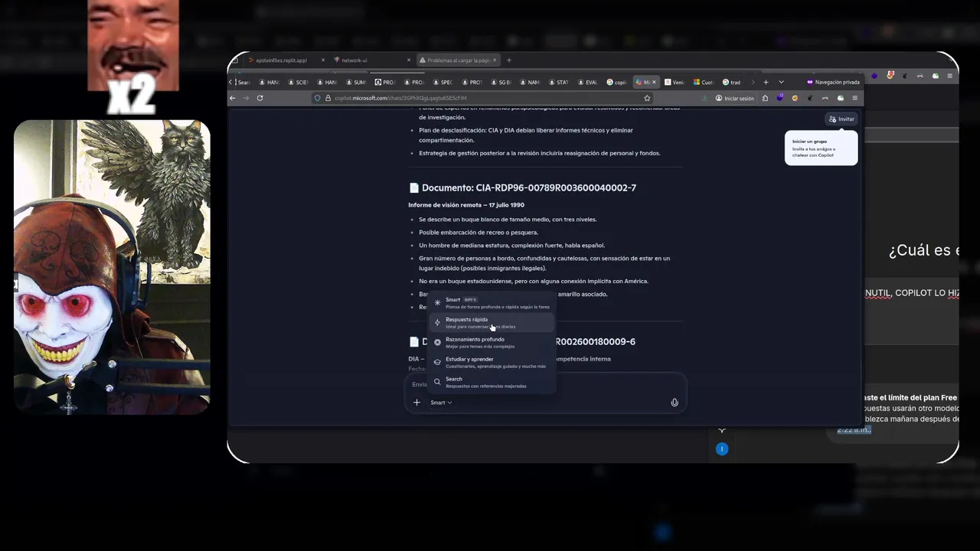Viewport: 980px width, 551px height.
Task: Click the orange cookie extension icon
Action: (795, 98)
